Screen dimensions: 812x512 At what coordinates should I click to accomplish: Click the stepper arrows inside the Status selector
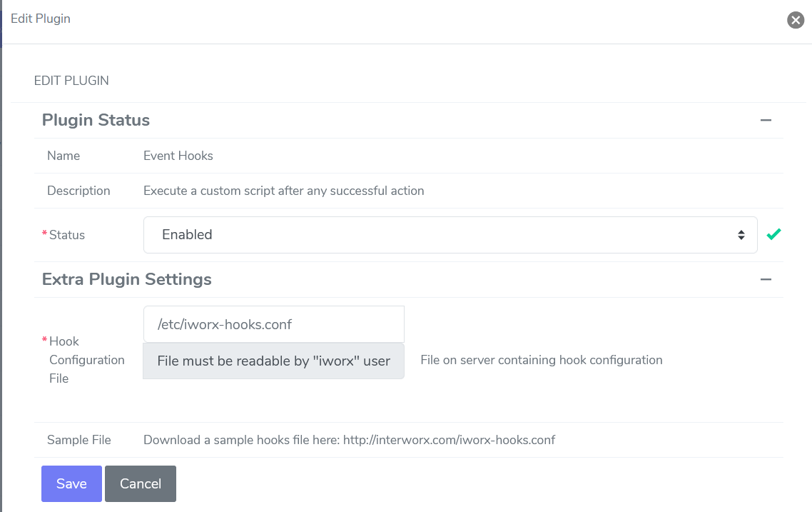742,234
